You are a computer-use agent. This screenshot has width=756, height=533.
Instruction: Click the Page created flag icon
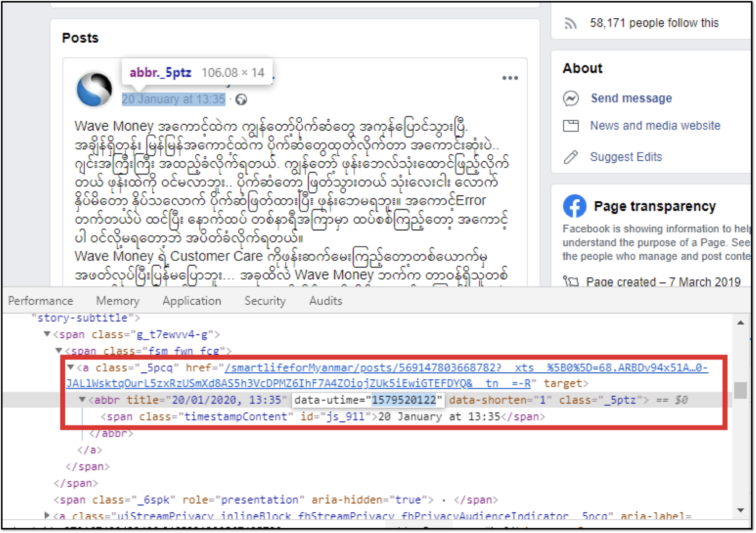tap(571, 281)
